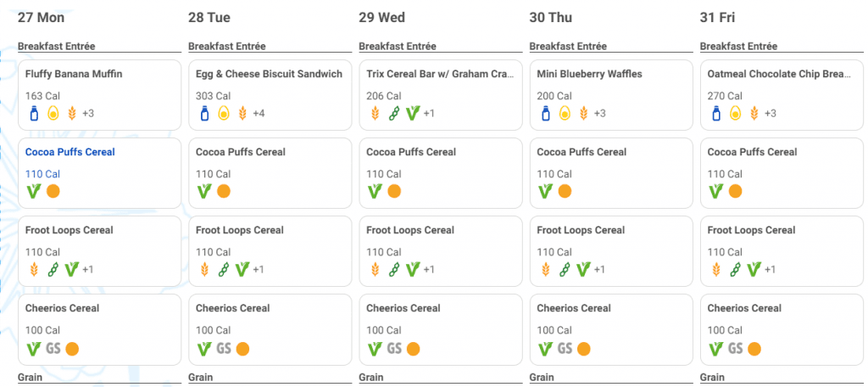This screenshot has width=868, height=387.
Task: Click milk icon on Oatmeal Chocolate Chip card
Action: [x=715, y=114]
